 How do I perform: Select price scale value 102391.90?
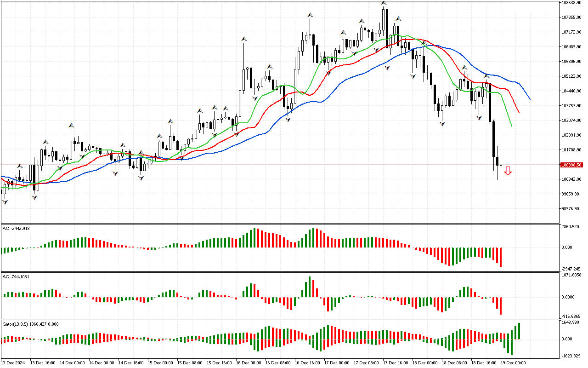572,135
